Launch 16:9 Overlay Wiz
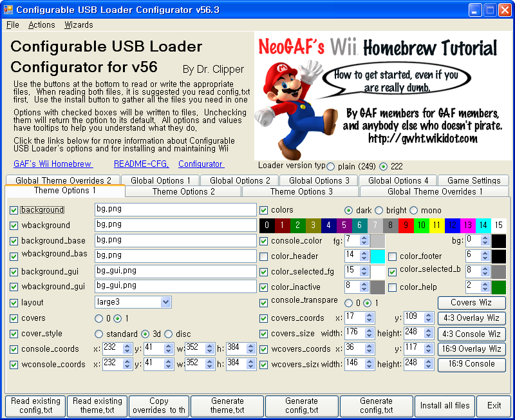Screen dimensions: 515x420 [x=472, y=349]
